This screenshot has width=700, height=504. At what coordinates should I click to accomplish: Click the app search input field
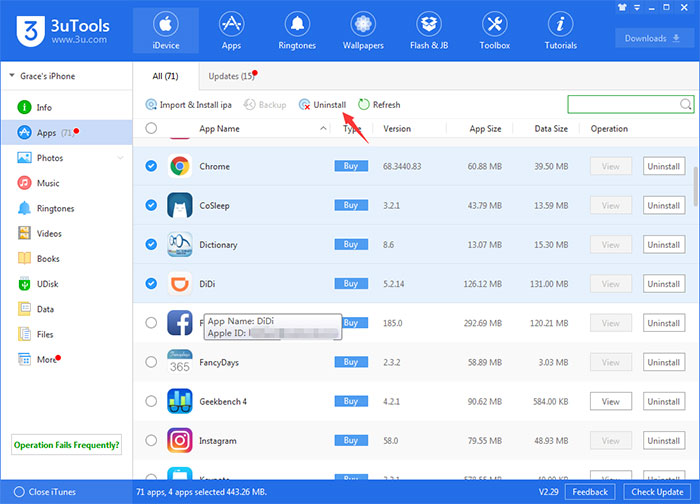pos(623,104)
